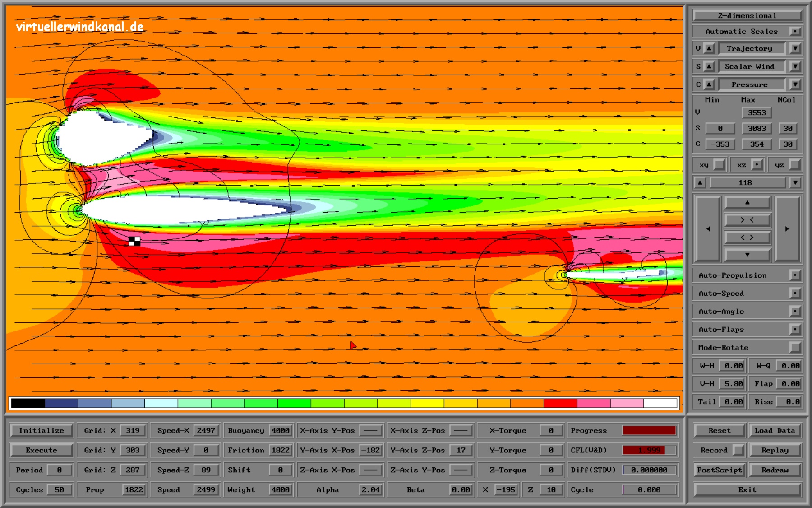812x508 pixels.
Task: Toggle Auto-Angle
Action: coord(795,312)
